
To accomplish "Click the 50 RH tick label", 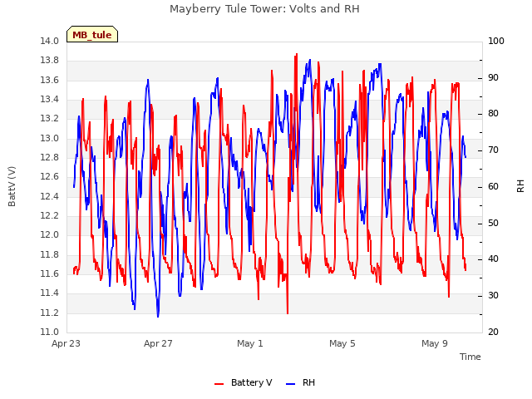I will coord(493,224).
